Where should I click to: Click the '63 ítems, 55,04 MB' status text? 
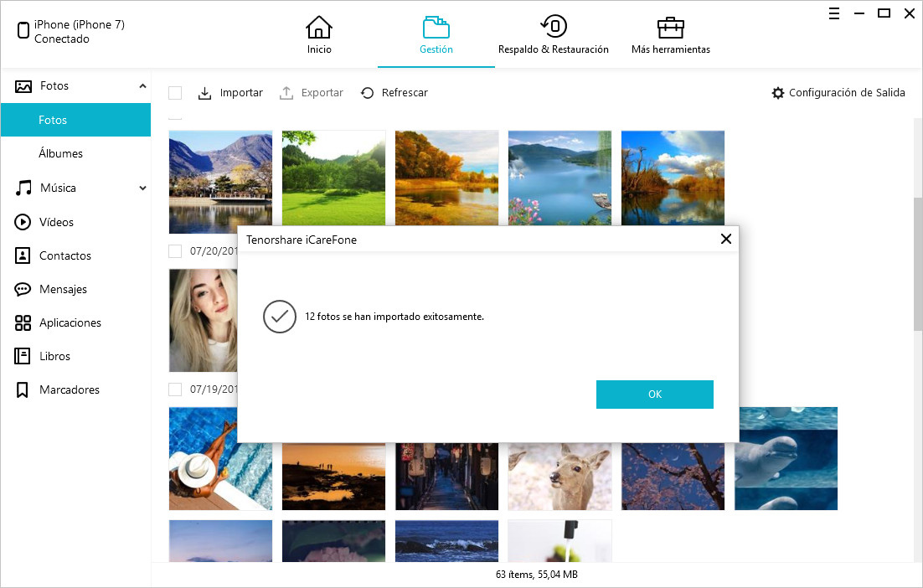point(537,575)
